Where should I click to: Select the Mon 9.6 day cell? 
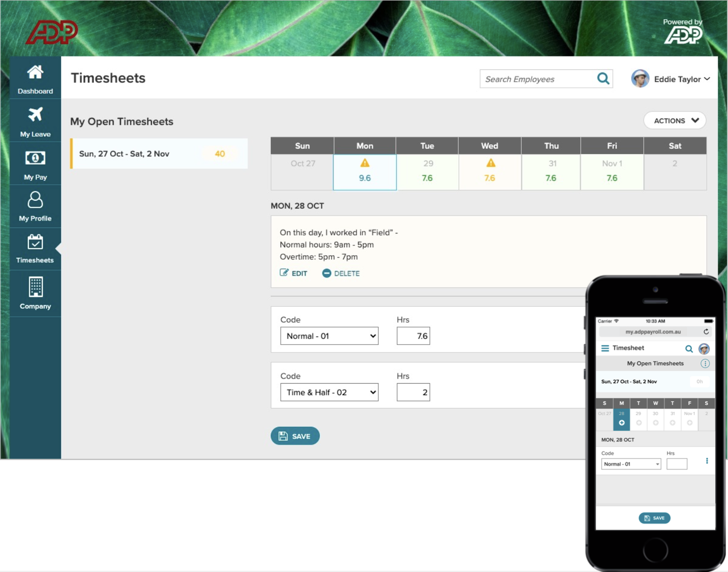coord(365,172)
